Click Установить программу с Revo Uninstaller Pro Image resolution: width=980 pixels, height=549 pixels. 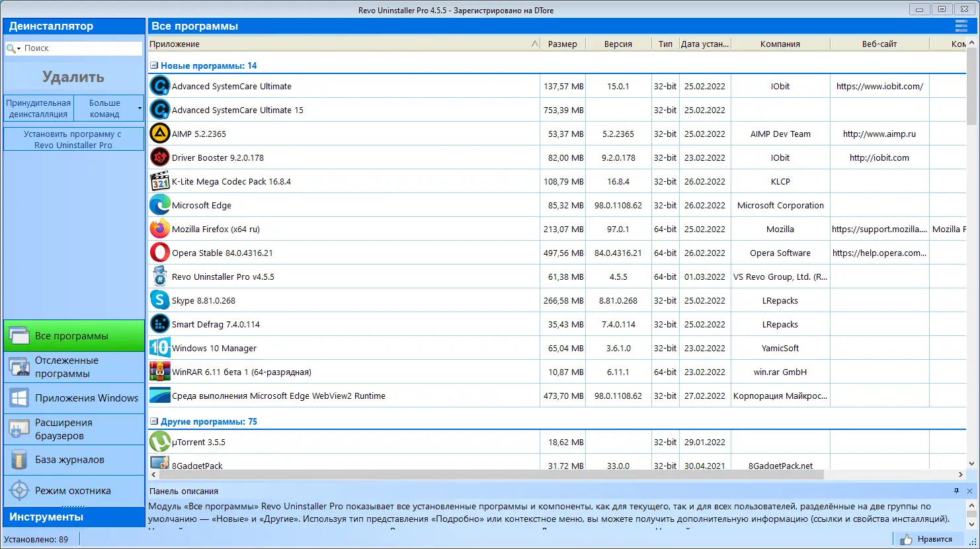tap(73, 140)
